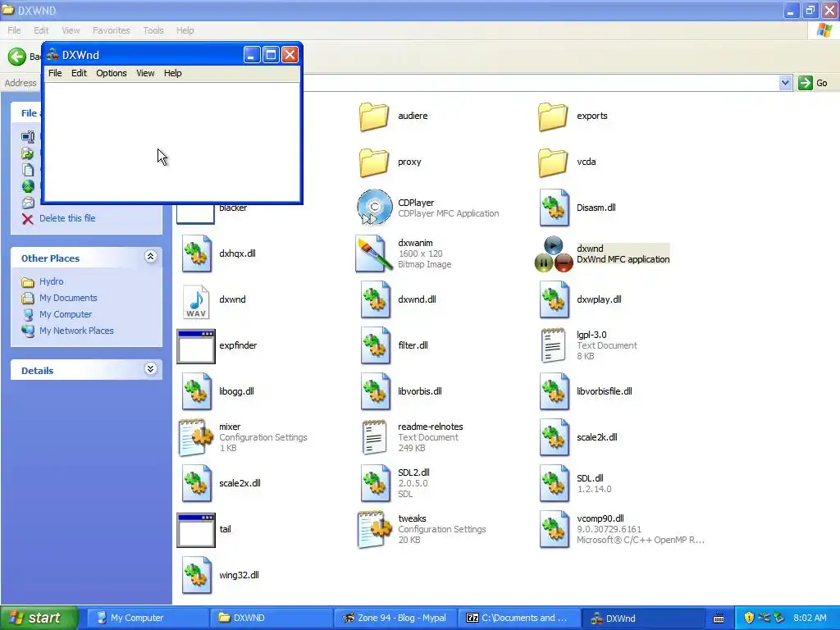
Task: Click the Go button beside address bar
Action: click(x=813, y=83)
